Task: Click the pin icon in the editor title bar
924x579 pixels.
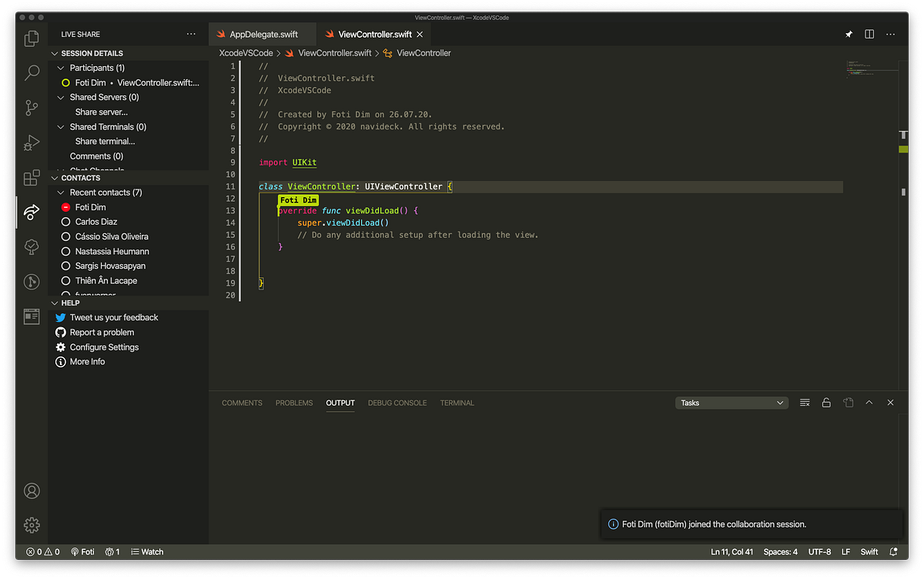Action: click(849, 34)
